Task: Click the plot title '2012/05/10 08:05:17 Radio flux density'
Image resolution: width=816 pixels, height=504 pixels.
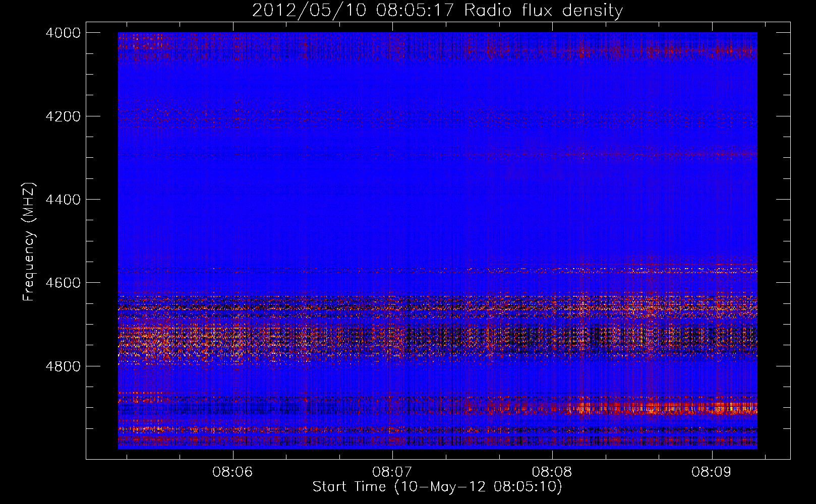Action: pyautogui.click(x=437, y=10)
